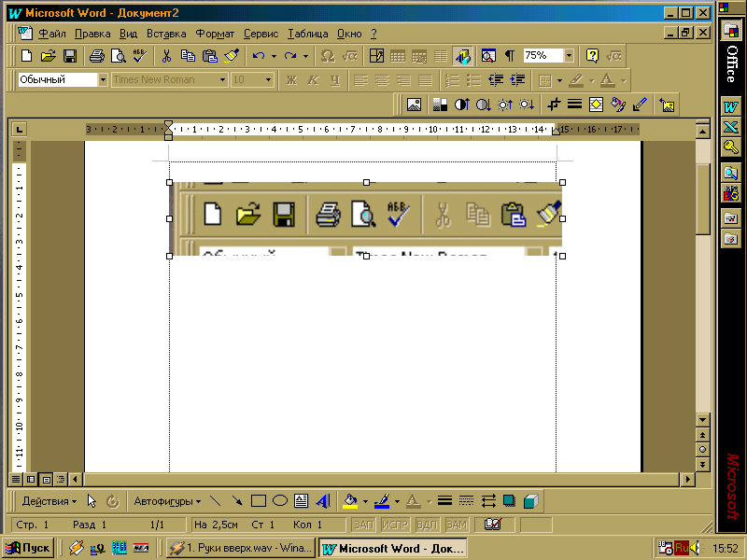
Task: Open the font size 10 dropdown
Action: click(x=269, y=80)
